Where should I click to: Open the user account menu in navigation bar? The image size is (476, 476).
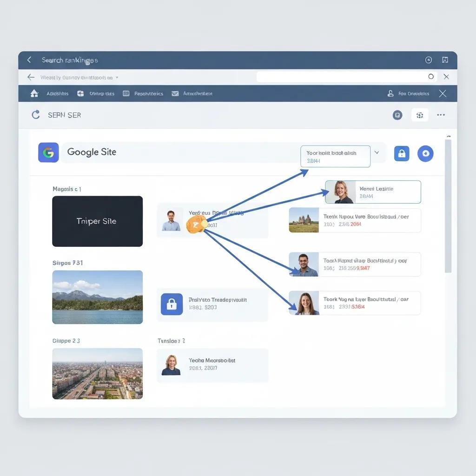408,93
